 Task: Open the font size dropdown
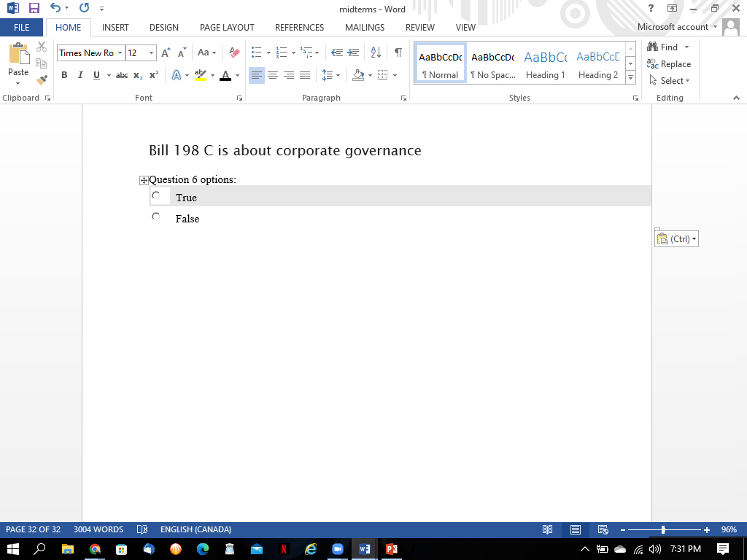tap(150, 52)
